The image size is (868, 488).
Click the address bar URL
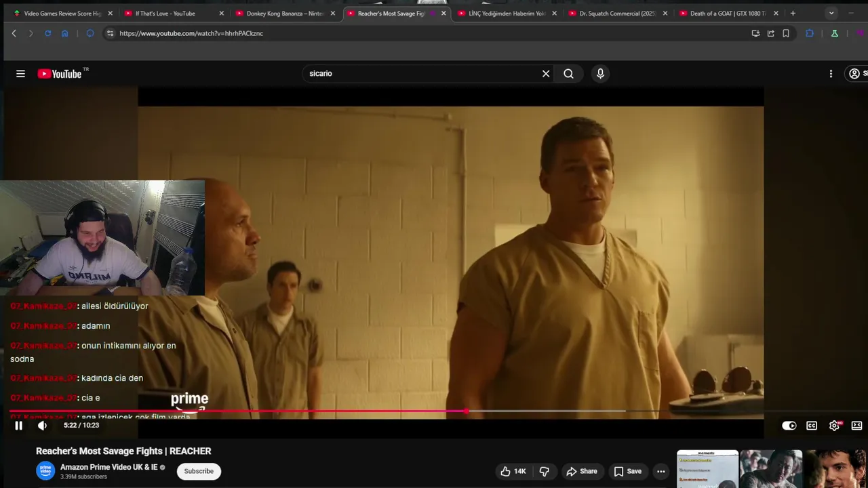pyautogui.click(x=191, y=33)
